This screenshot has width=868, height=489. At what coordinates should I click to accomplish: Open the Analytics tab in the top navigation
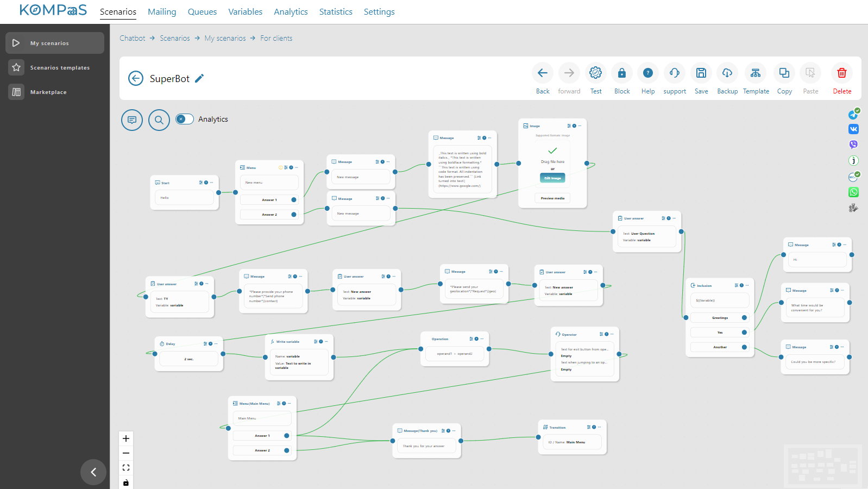coord(291,12)
